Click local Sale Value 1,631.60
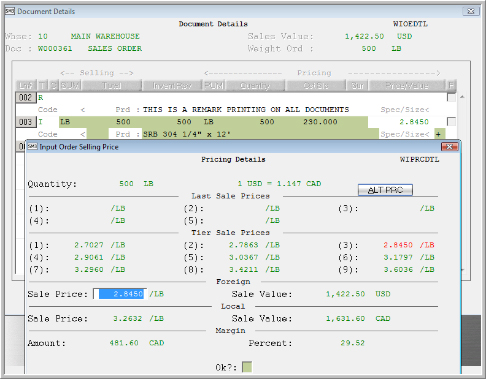 345,319
